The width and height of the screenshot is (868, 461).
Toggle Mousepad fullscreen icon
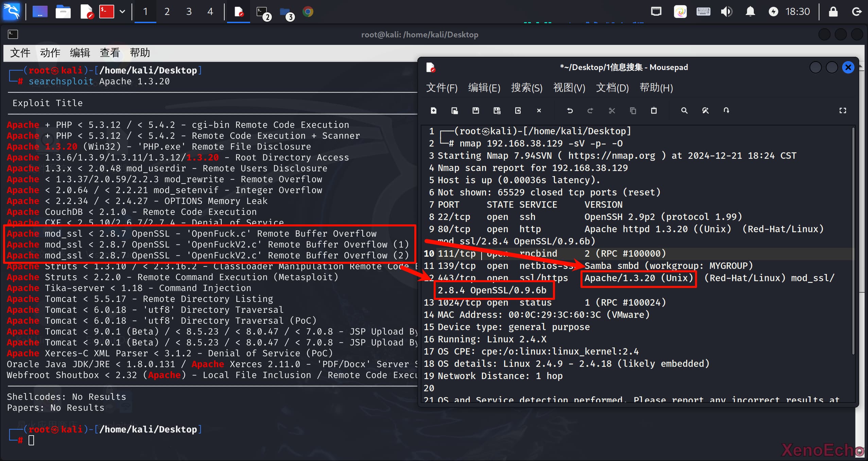pyautogui.click(x=843, y=110)
